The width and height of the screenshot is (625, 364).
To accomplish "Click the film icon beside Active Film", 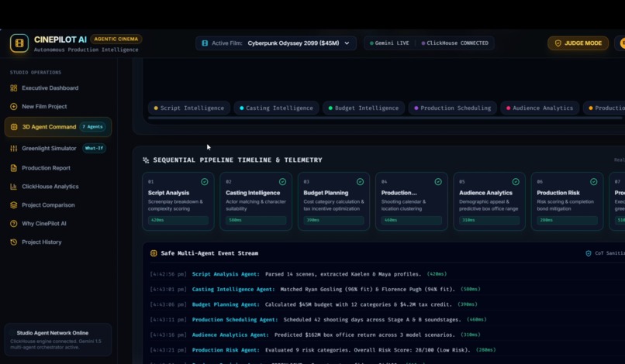I will [205, 43].
